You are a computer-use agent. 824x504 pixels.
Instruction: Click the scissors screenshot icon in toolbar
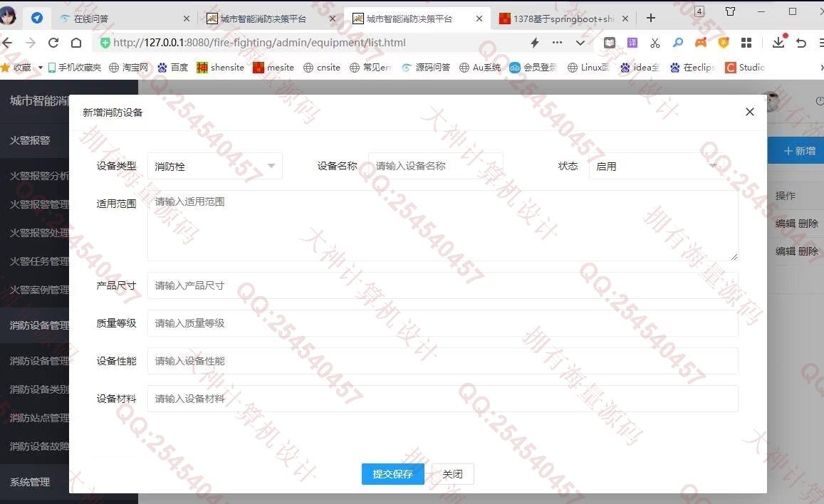(654, 43)
